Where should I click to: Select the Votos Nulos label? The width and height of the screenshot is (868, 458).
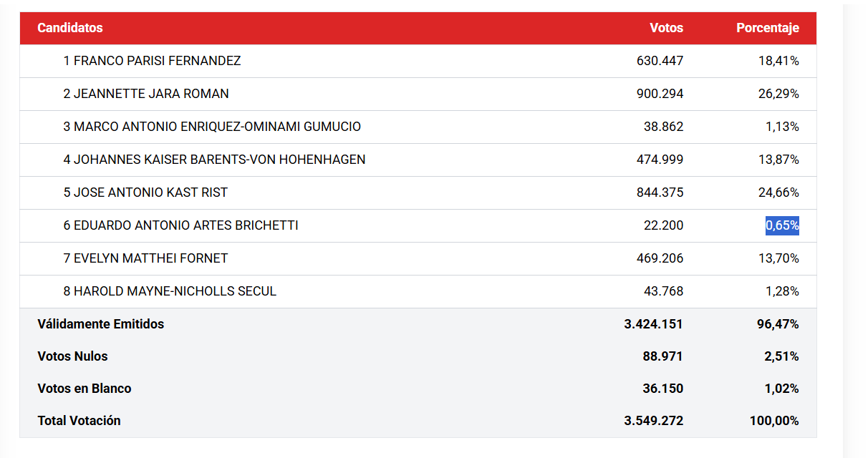(x=72, y=356)
